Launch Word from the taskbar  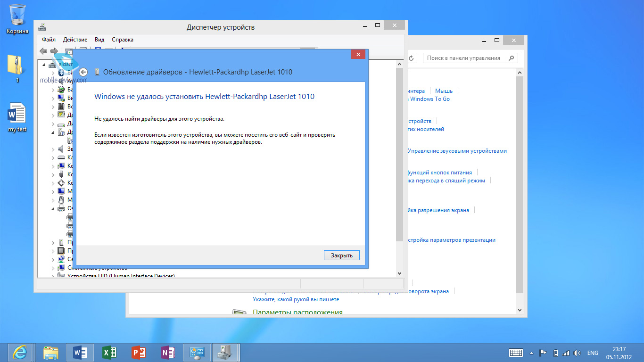(x=80, y=353)
